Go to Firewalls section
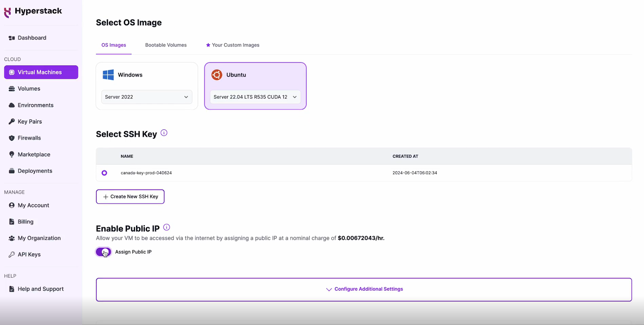 (41, 138)
